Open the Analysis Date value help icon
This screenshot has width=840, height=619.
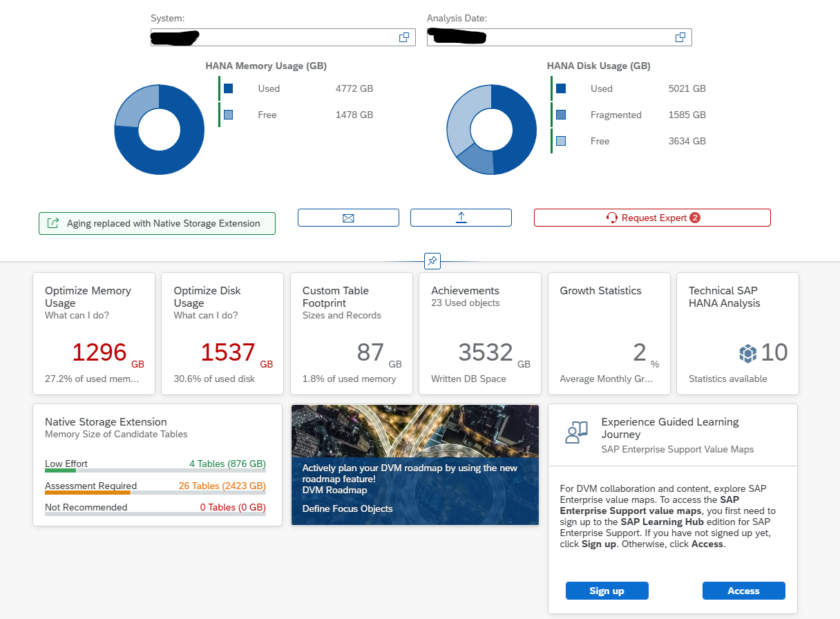(680, 37)
